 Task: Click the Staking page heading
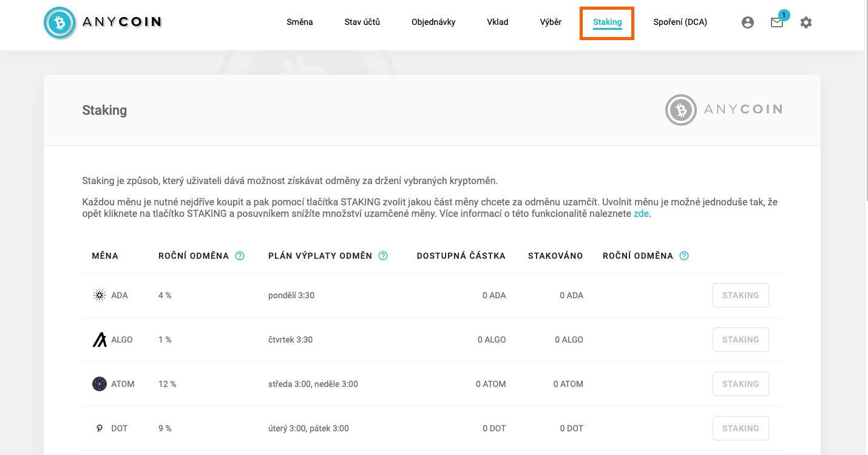click(x=104, y=111)
